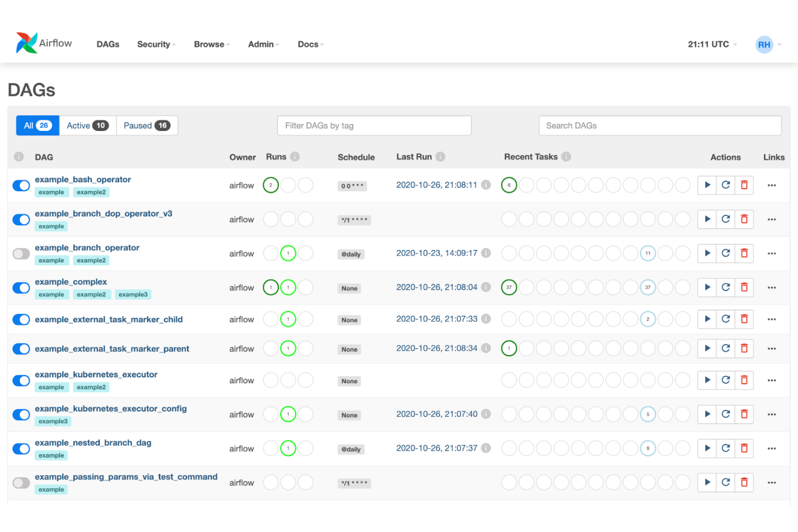Open the success run circle for example_bash_operator
The image size is (798, 532).
click(271, 185)
